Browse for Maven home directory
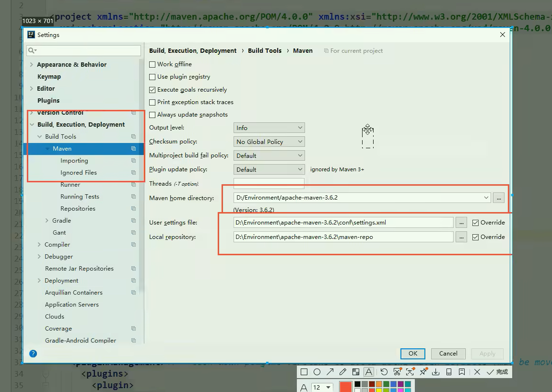552x392 pixels. click(x=498, y=198)
